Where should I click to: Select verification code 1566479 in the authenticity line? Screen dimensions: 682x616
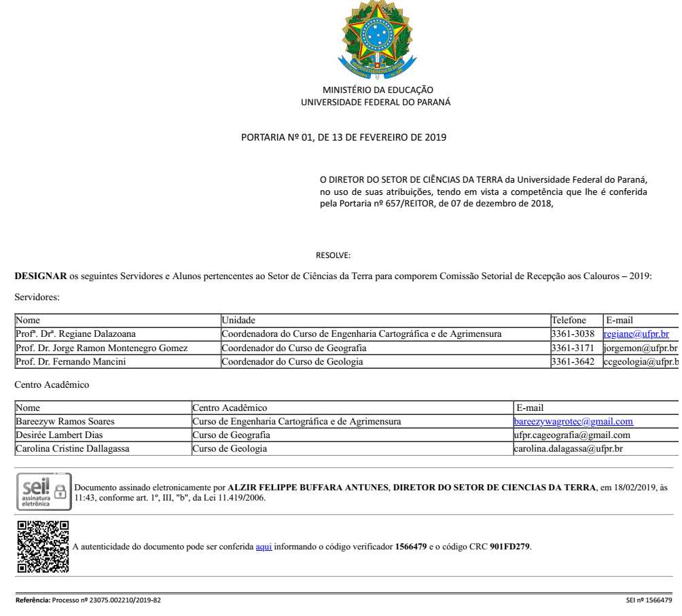[410, 547]
